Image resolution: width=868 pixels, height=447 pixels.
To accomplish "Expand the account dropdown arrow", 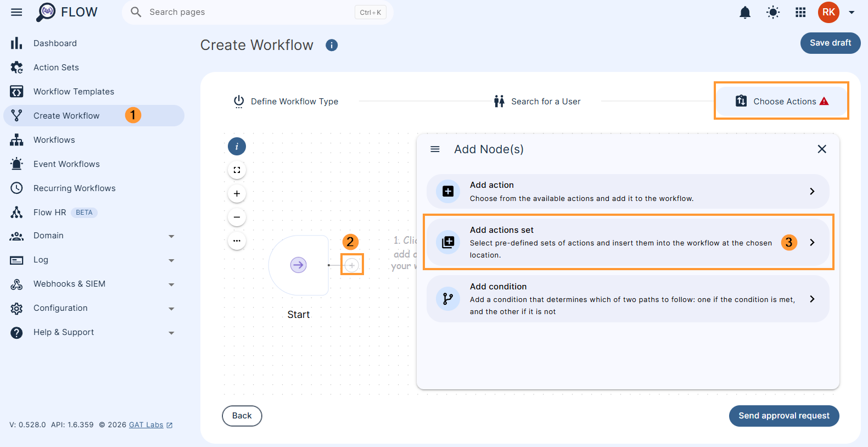I will pos(852,12).
